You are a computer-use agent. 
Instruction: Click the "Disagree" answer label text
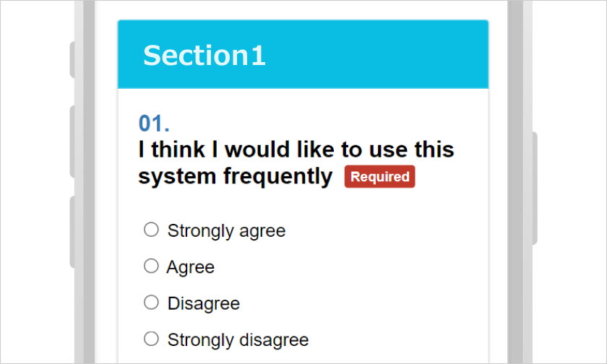(x=203, y=304)
